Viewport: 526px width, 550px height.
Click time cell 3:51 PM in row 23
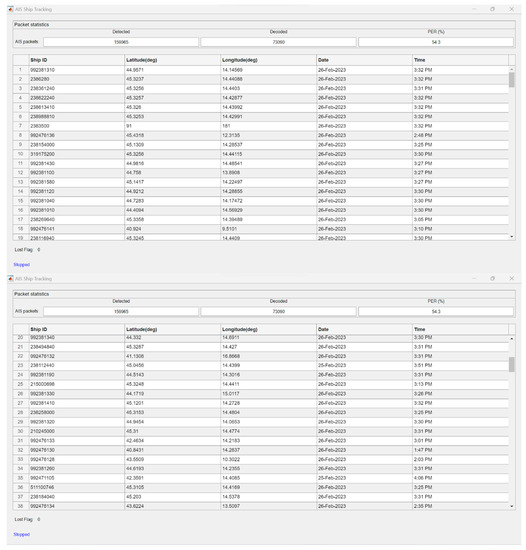[x=460, y=365]
